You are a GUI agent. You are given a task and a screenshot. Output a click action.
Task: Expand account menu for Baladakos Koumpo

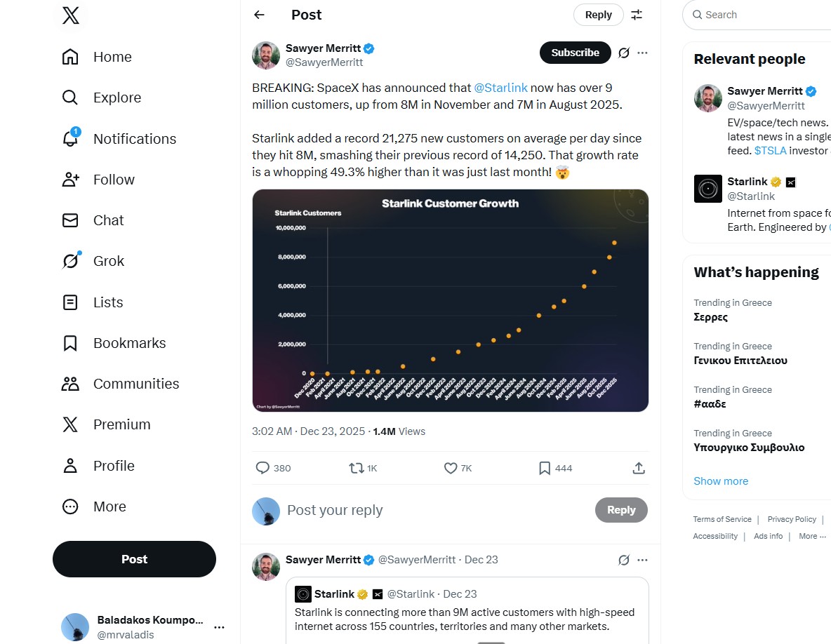coord(219,627)
